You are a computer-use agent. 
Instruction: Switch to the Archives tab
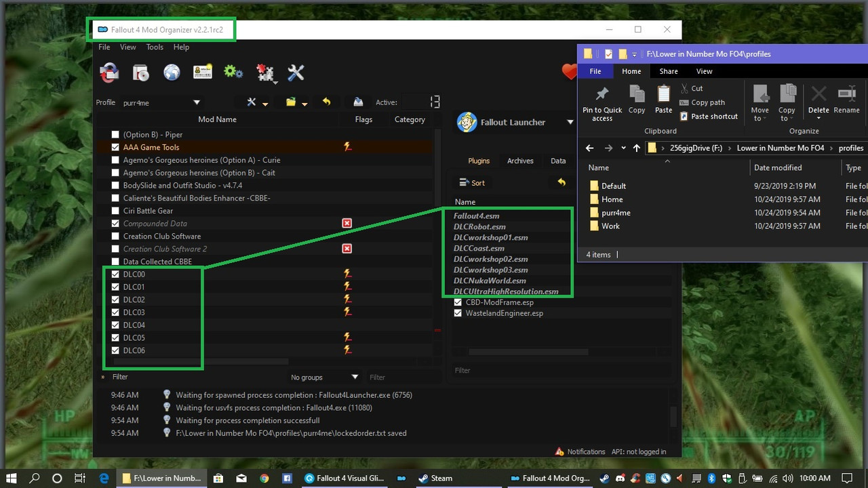[x=520, y=161]
